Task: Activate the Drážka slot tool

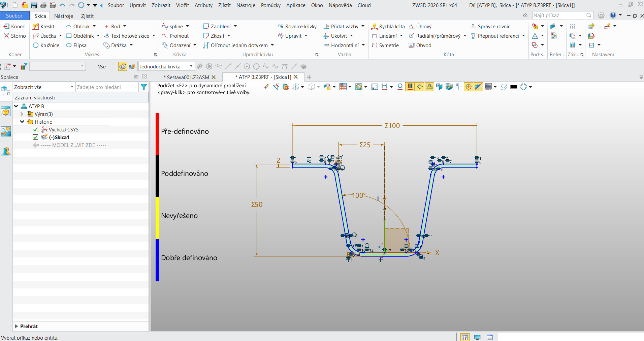Action: pyautogui.click(x=115, y=45)
